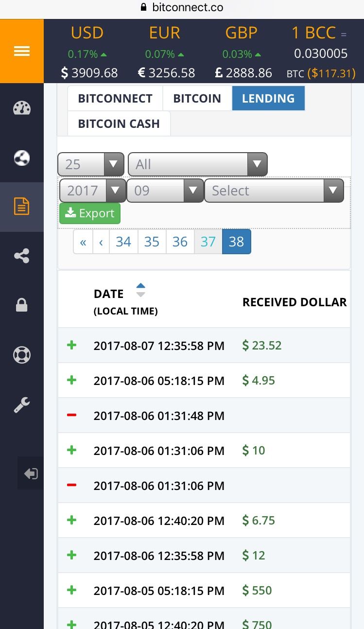Expand row dated 2017-08-06 12:35:58 PM

72,555
